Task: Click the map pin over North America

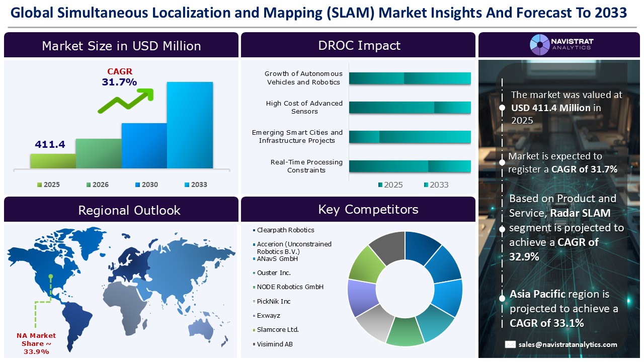Action: click(50, 277)
